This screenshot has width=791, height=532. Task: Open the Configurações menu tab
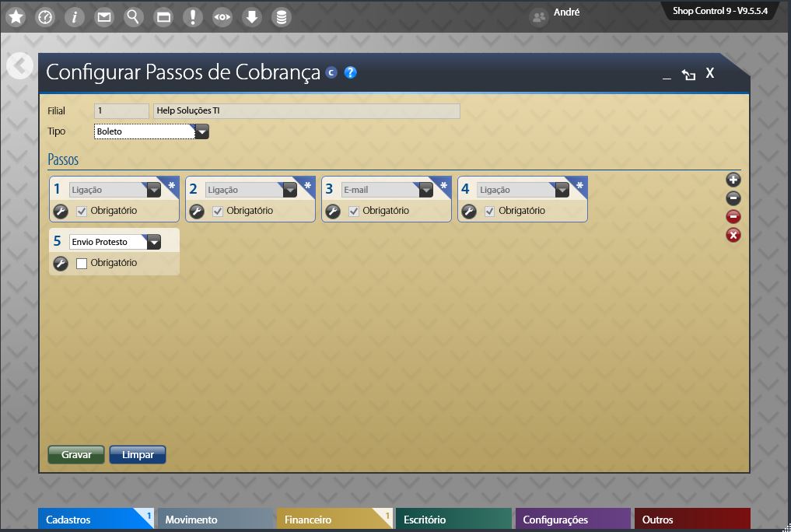(573, 520)
